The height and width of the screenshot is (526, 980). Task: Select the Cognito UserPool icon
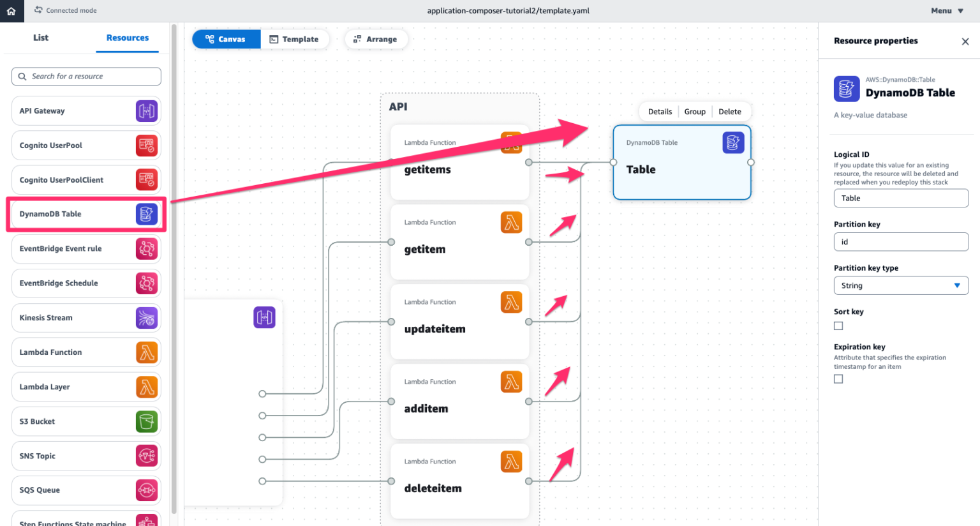tap(146, 146)
